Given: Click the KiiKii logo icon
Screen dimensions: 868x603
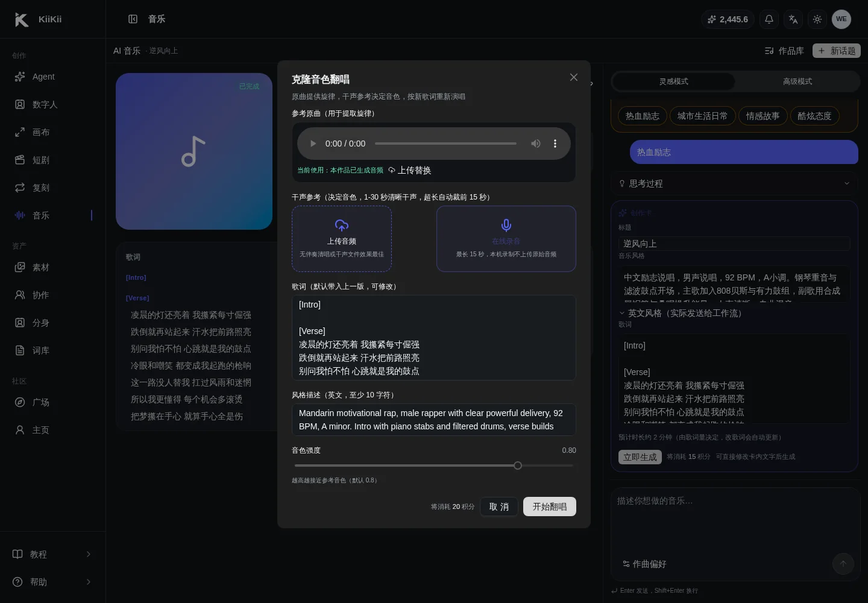Looking at the screenshot, I should pyautogui.click(x=22, y=19).
